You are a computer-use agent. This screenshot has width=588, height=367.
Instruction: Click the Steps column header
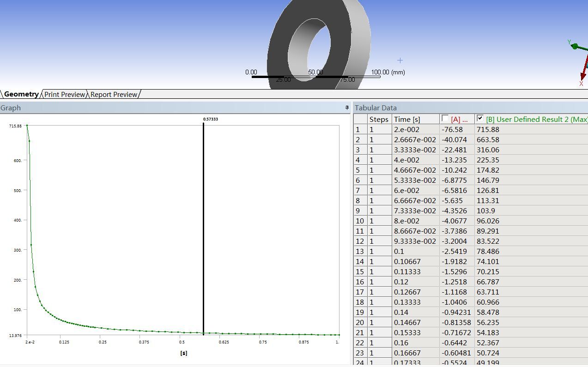379,119
